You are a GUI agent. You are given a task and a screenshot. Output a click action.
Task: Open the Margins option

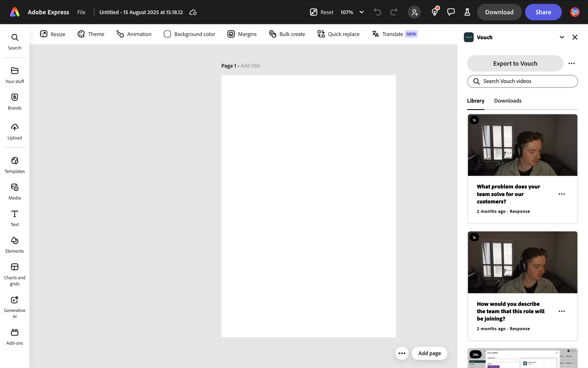tap(242, 34)
